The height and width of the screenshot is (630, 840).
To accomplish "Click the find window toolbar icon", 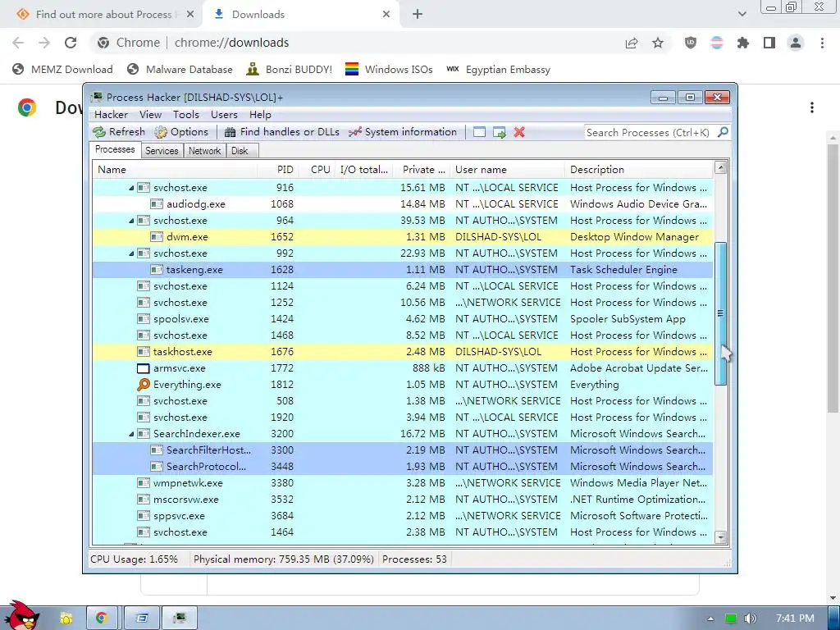I will 479,132.
